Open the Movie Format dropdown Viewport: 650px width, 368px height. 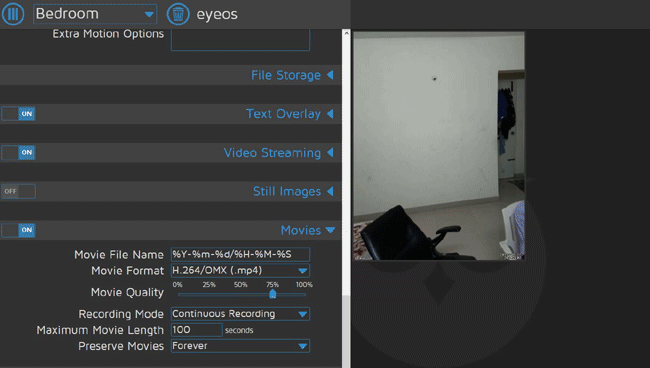[240, 271]
